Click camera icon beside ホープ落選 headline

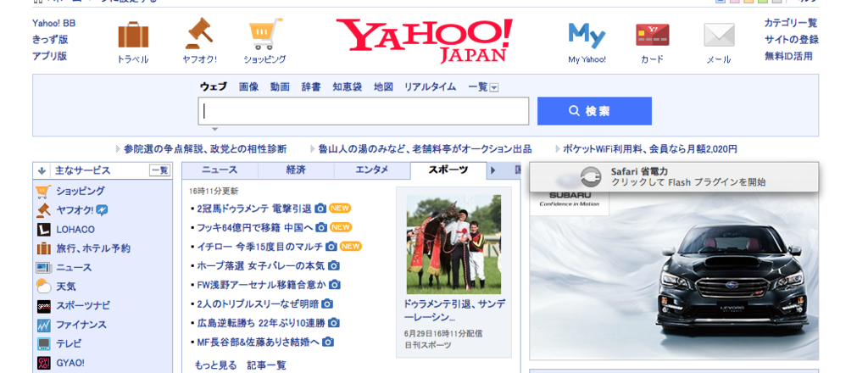click(x=333, y=265)
